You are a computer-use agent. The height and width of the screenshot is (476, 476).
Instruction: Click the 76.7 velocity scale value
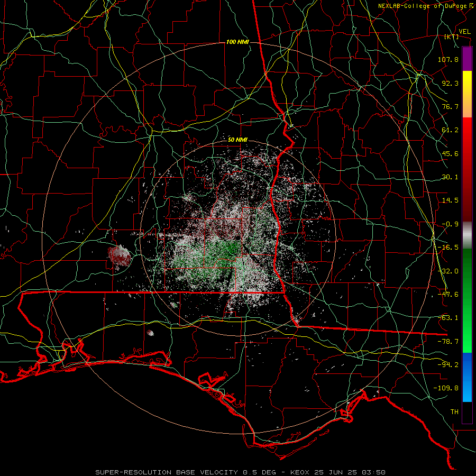coord(450,106)
